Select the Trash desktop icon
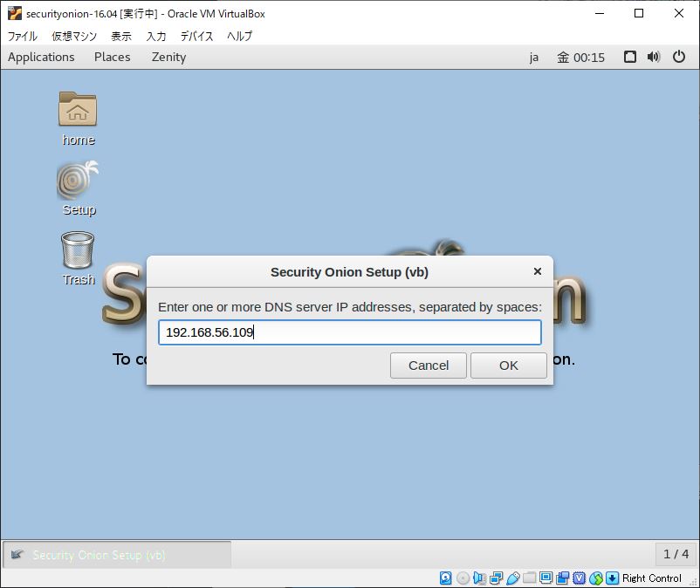This screenshot has height=588, width=700. coord(78,250)
